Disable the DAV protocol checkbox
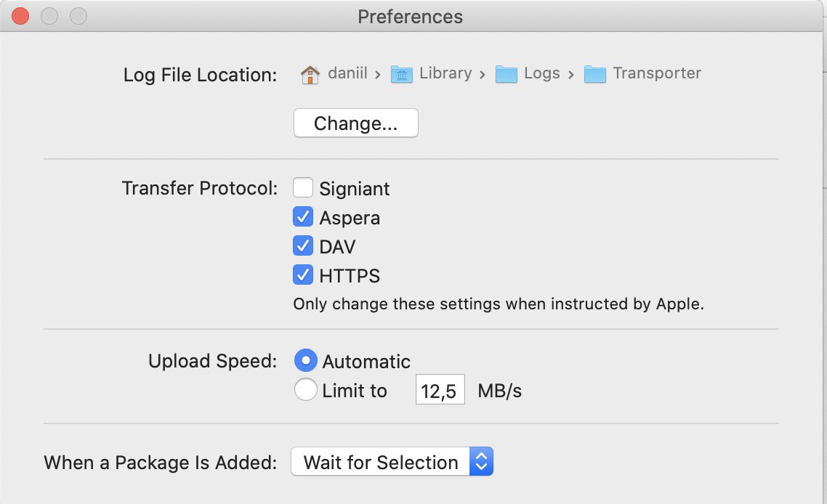This screenshot has height=504, width=827. (303, 245)
